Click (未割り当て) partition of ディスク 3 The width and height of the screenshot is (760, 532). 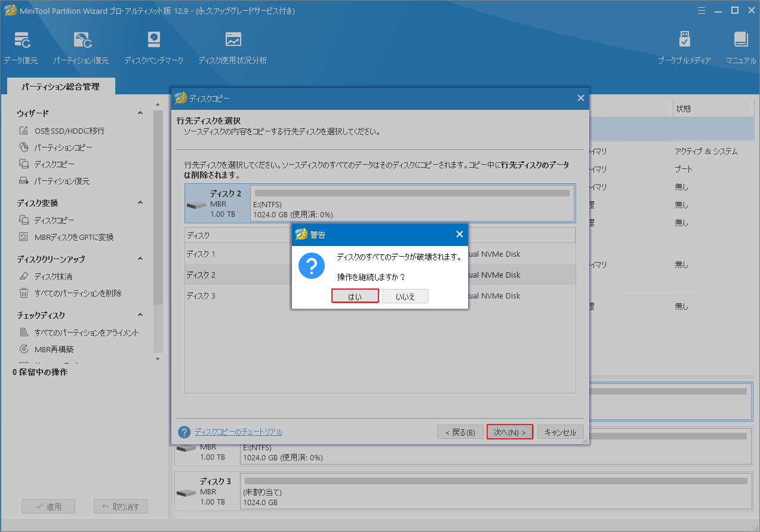pos(496,492)
